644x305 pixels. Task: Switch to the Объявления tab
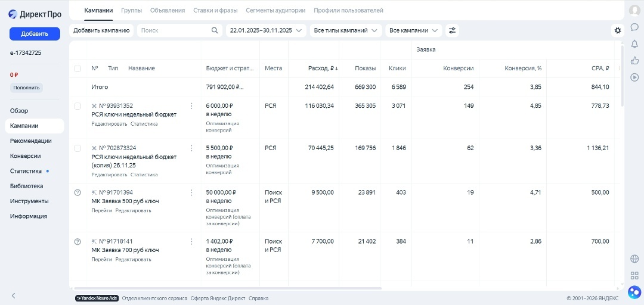(168, 10)
